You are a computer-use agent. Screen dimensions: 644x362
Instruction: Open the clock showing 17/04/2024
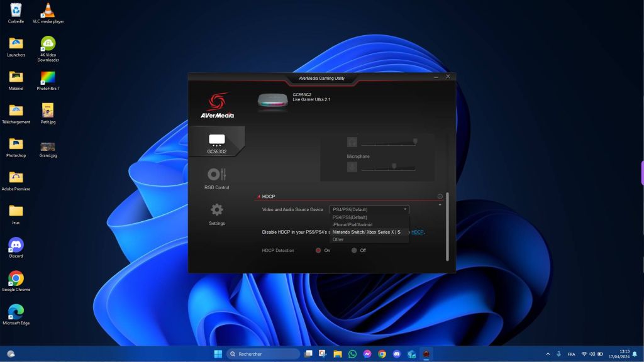coord(619,354)
